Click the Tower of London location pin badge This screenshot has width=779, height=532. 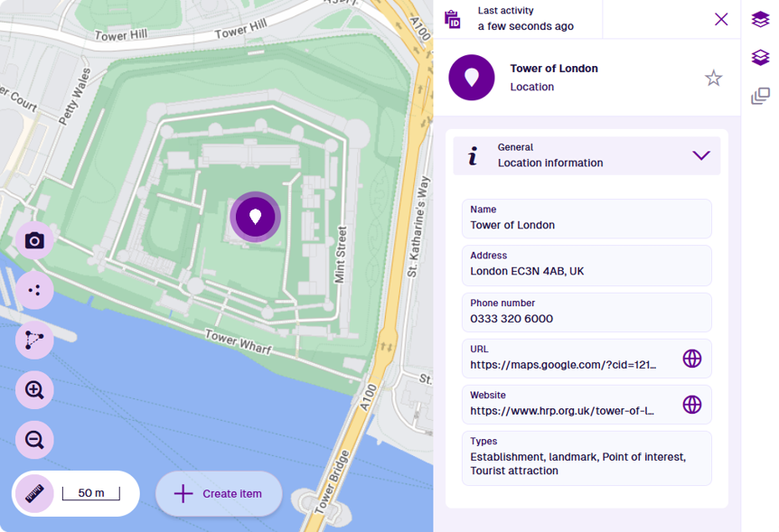click(471, 77)
